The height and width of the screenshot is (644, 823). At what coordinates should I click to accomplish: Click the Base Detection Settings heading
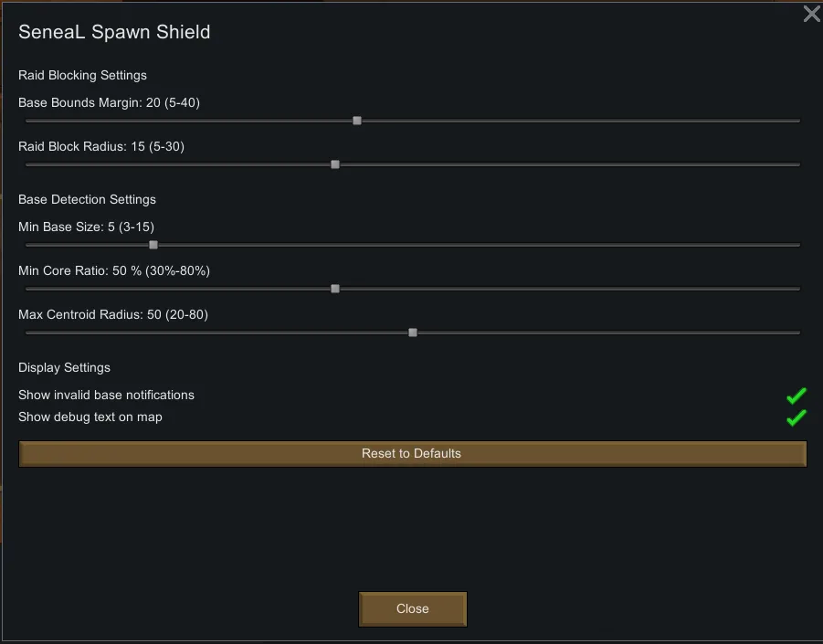point(87,199)
